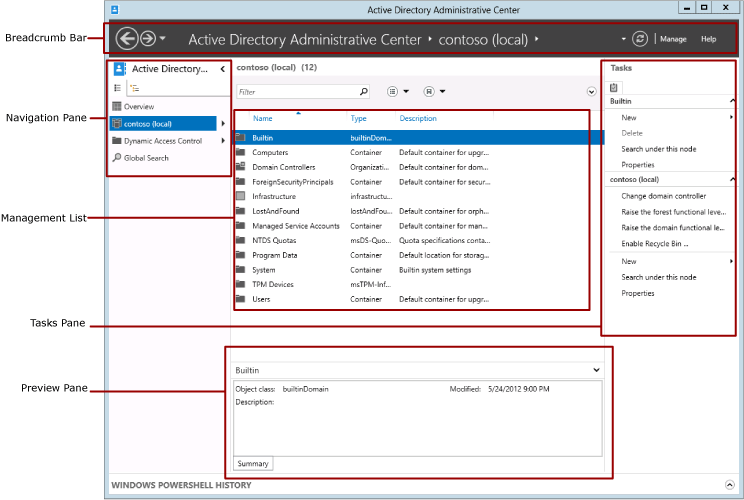Expand Windows PowerShell History panel
The height and width of the screenshot is (500, 744).
[x=730, y=485]
